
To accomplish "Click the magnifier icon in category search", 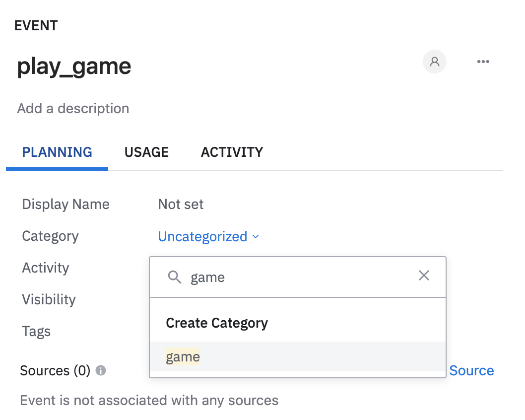I will click(175, 277).
